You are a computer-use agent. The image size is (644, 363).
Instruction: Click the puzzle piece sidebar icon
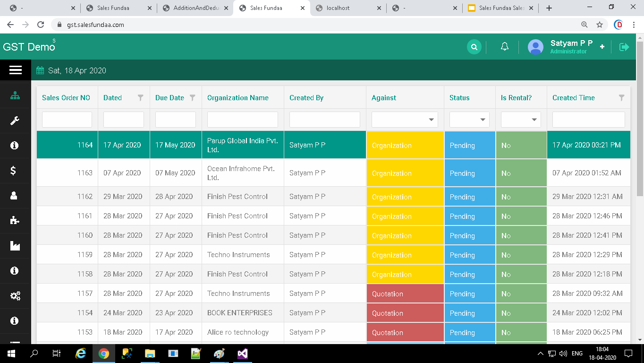coord(15,220)
